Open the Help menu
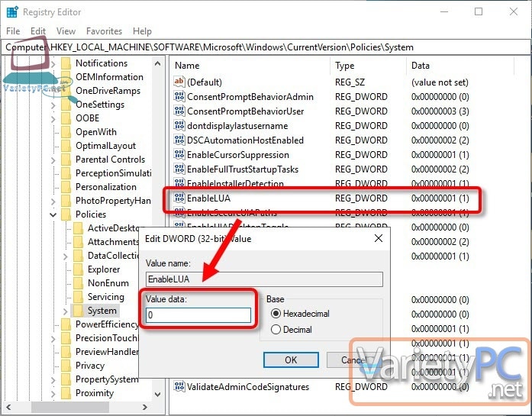This screenshot has height=416, width=532. click(142, 31)
